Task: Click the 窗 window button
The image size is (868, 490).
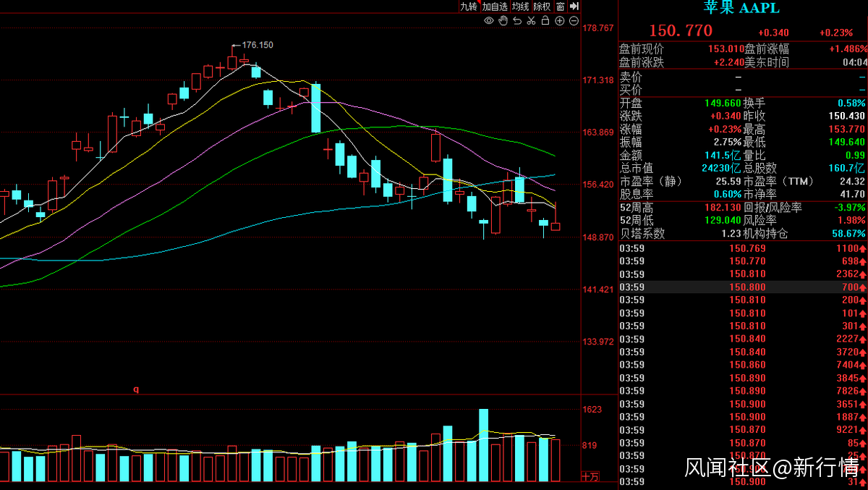Action: [561, 7]
